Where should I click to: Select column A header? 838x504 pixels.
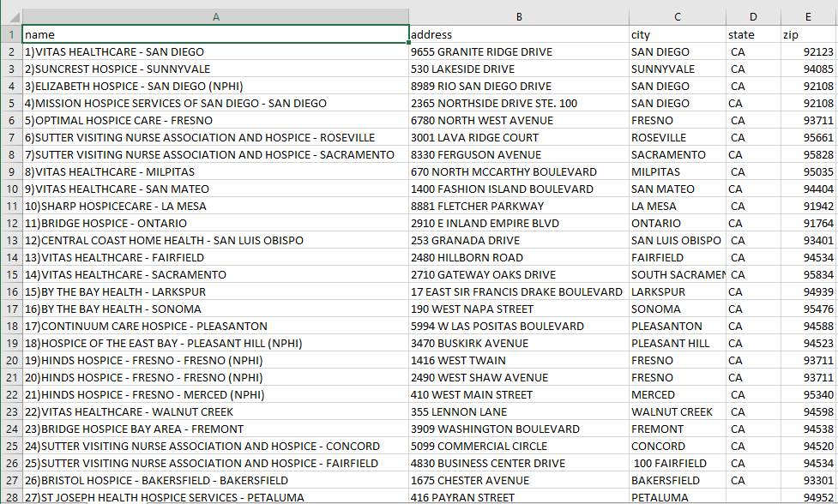point(216,17)
